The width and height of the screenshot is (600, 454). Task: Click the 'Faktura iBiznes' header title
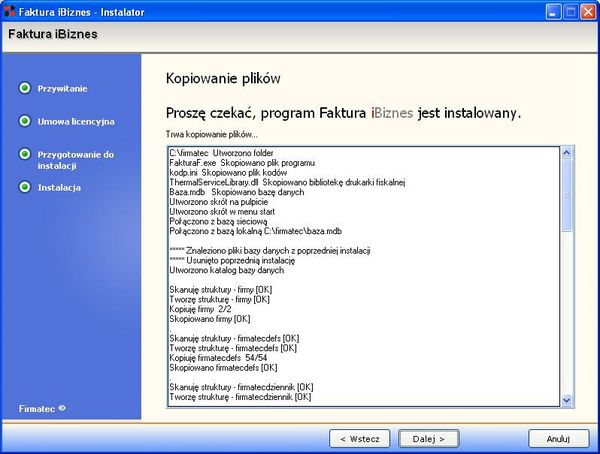click(53, 34)
